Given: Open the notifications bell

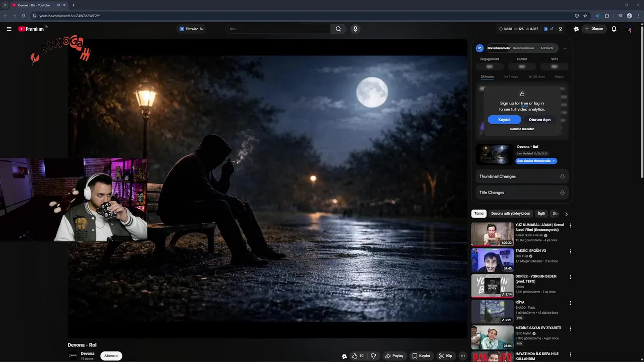Looking at the screenshot, I should point(614,29).
